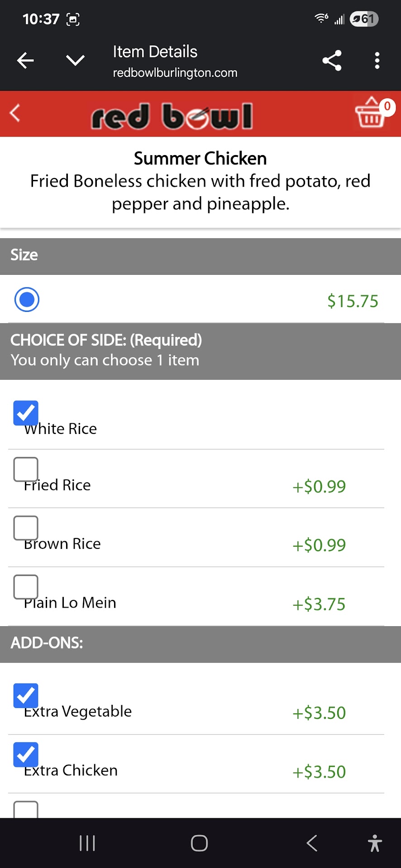
Task: Expand the browser tab dropdown chevron
Action: (75, 60)
